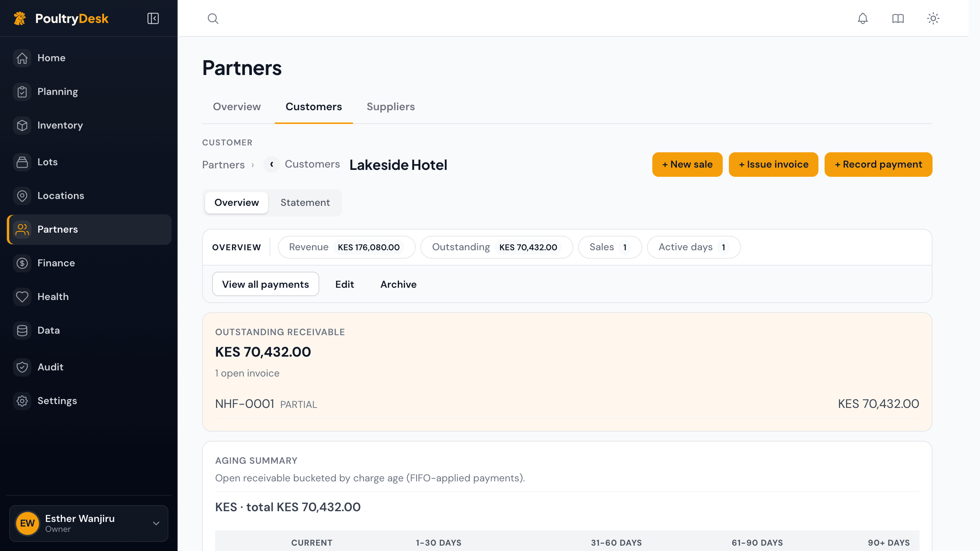The height and width of the screenshot is (551, 980).
Task: Open Health heart icon
Action: pyautogui.click(x=22, y=297)
